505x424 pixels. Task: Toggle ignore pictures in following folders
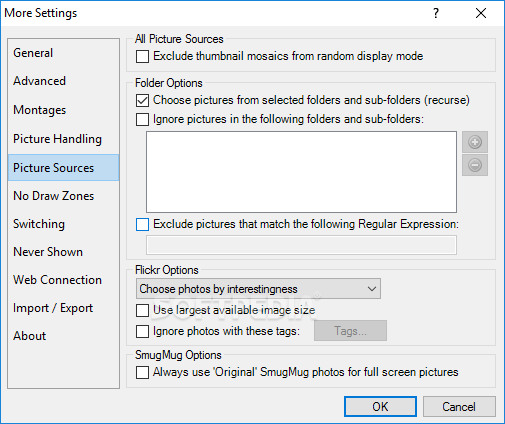pyautogui.click(x=142, y=119)
